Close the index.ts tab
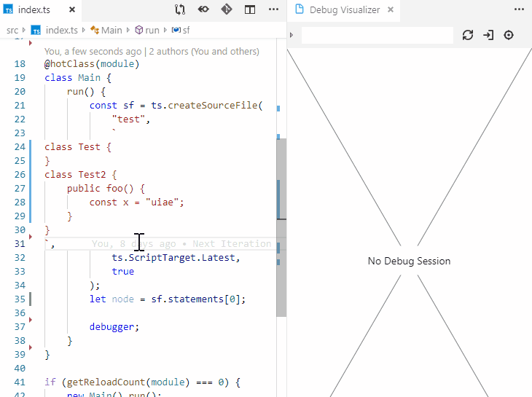 [x=72, y=9]
